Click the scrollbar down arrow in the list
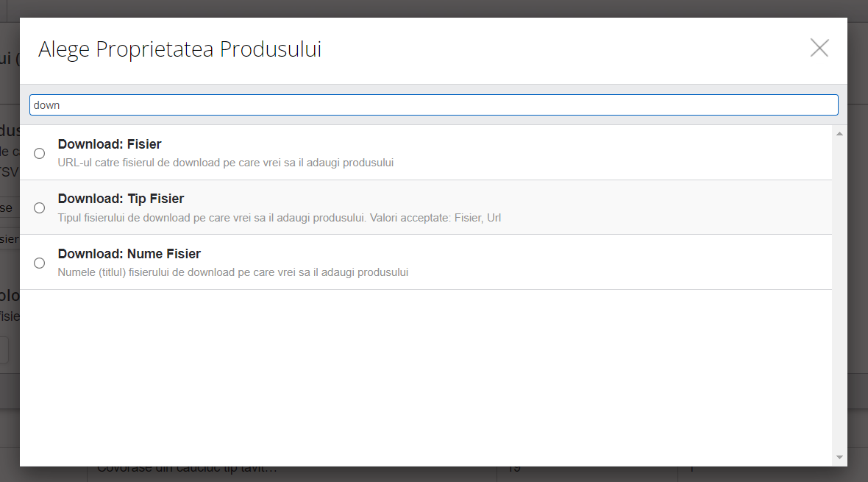The width and height of the screenshot is (868, 482). tap(839, 458)
